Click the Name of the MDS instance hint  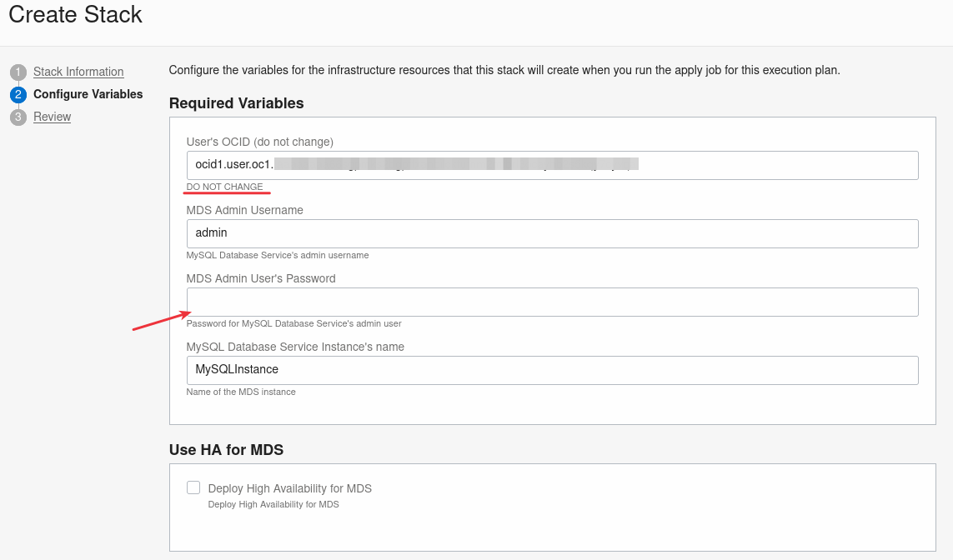(241, 392)
